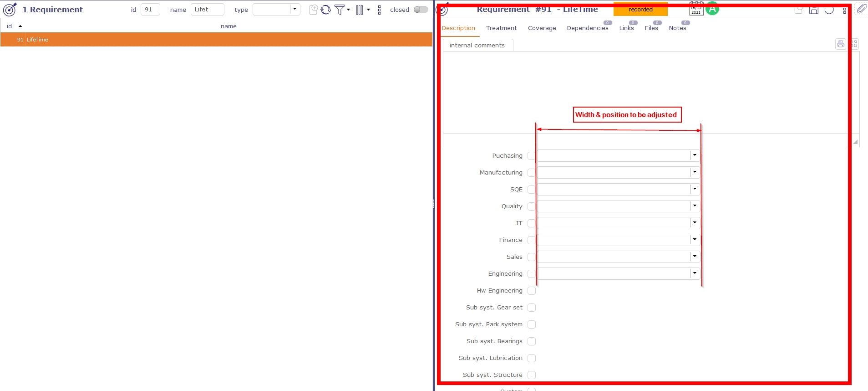The height and width of the screenshot is (391, 868).
Task: Expand the Quality dropdown list
Action: [x=695, y=206]
